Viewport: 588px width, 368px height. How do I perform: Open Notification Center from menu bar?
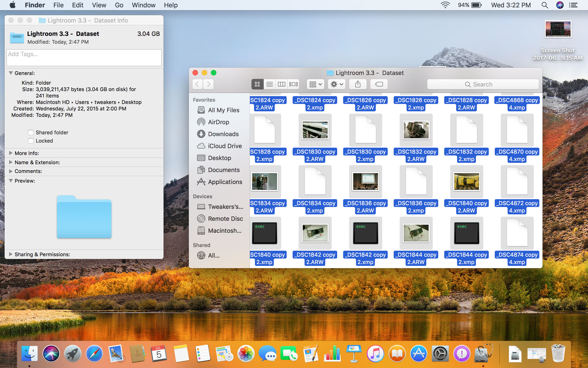click(x=574, y=5)
